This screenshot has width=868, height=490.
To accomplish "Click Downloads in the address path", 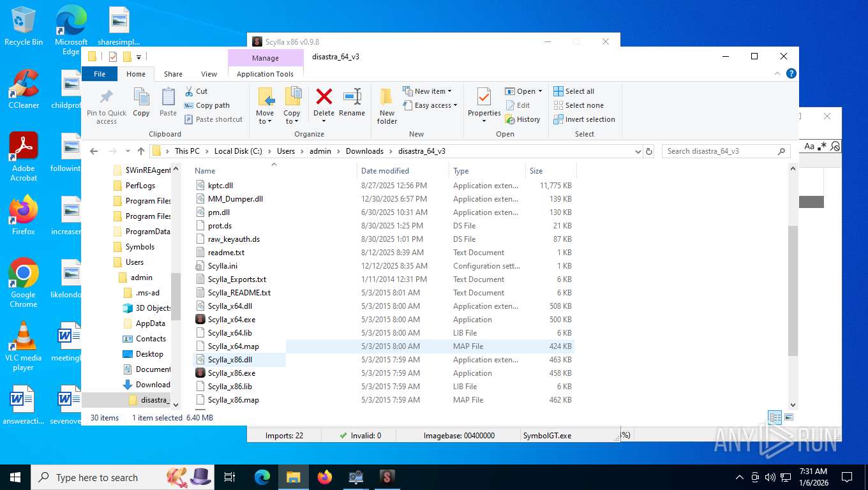I will [x=364, y=151].
